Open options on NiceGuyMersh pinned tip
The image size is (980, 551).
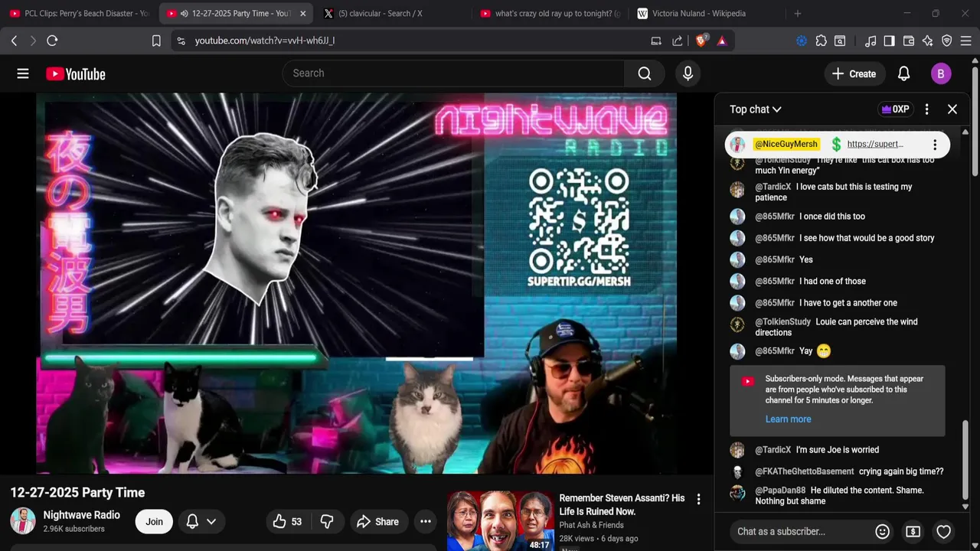[x=934, y=145]
